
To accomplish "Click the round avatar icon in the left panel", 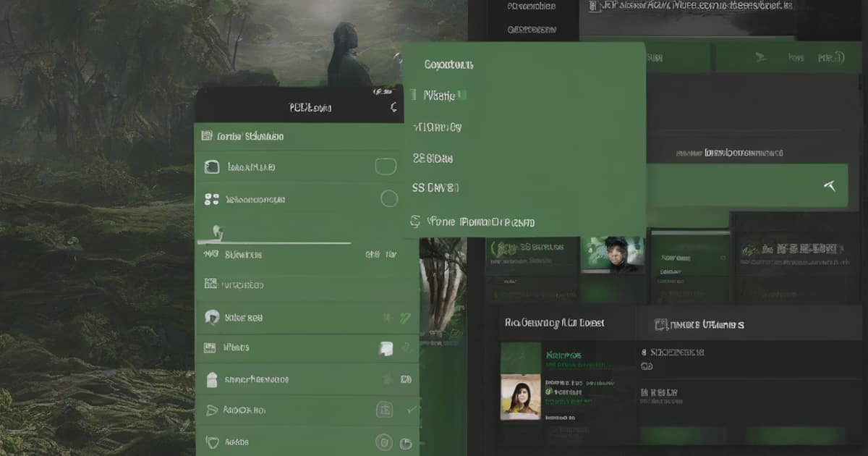I will point(212,317).
